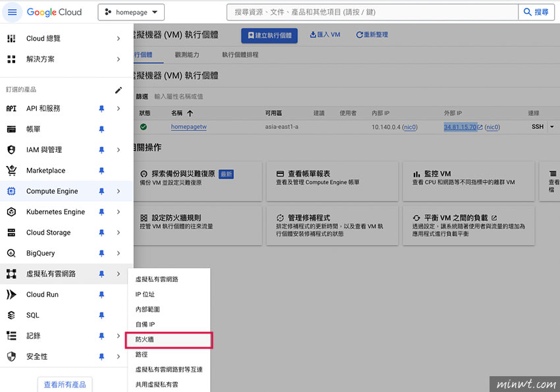Image resolution: width=560 pixels, height=392 pixels.
Task: Toggle the hamburger navigation menu
Action: click(12, 12)
